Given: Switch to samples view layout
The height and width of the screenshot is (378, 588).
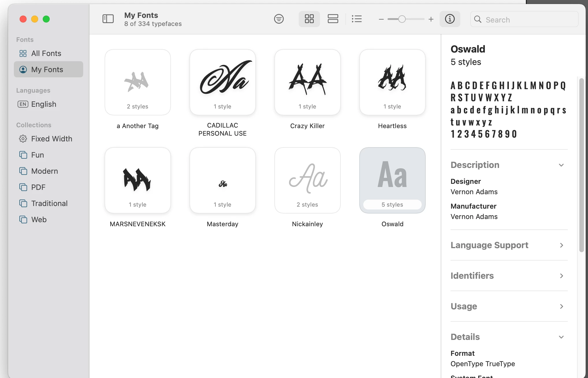Looking at the screenshot, I should point(333,19).
